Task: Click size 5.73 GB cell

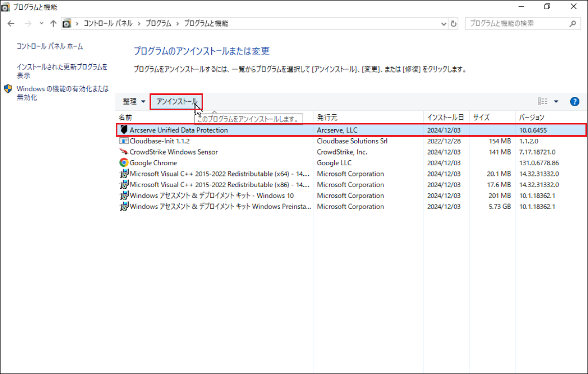Action: point(500,207)
